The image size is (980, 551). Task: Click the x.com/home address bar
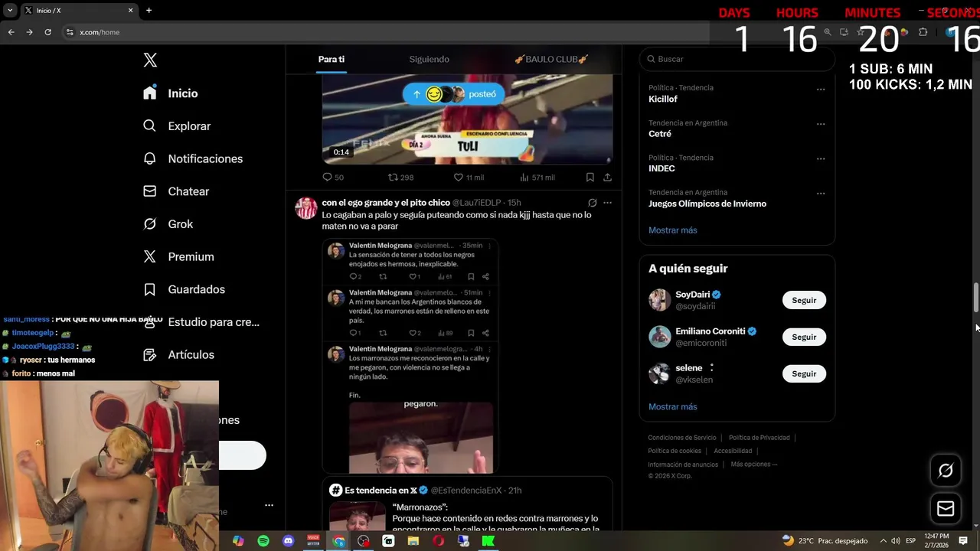point(100,32)
